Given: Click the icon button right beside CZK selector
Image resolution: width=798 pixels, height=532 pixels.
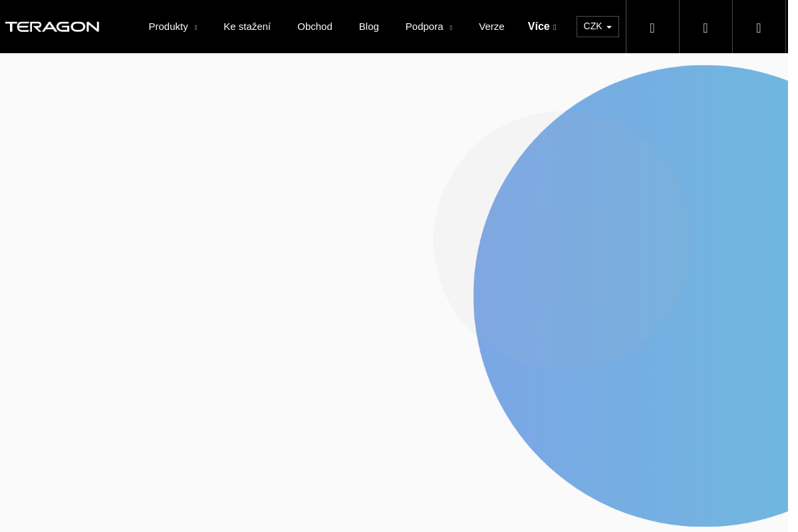Looking at the screenshot, I should [652, 27].
